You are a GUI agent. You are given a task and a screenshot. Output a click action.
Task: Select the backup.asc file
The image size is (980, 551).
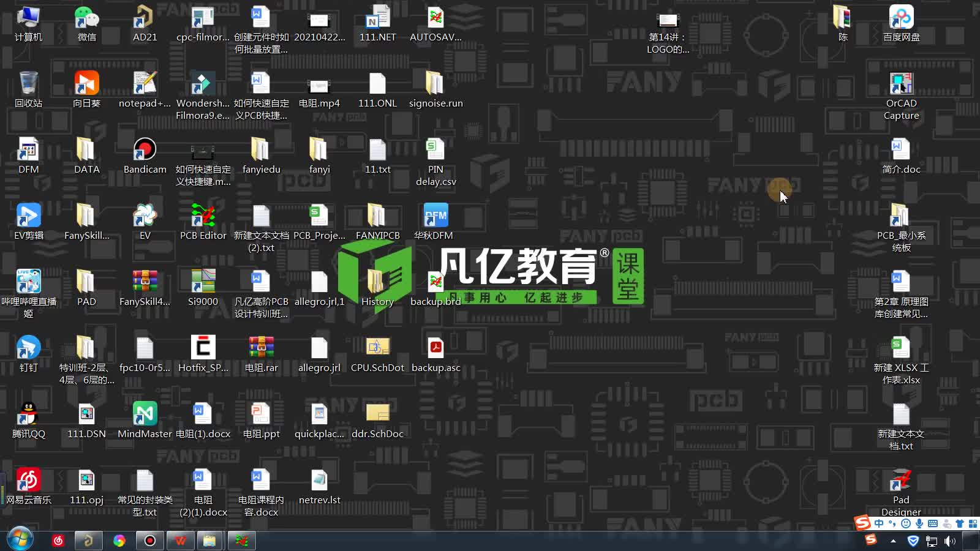pos(435,354)
